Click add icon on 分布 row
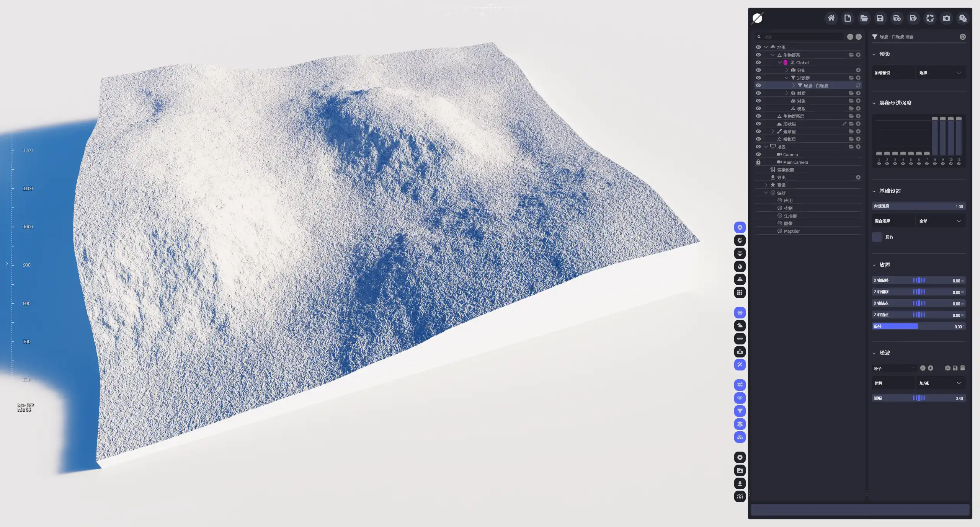 tap(858, 70)
